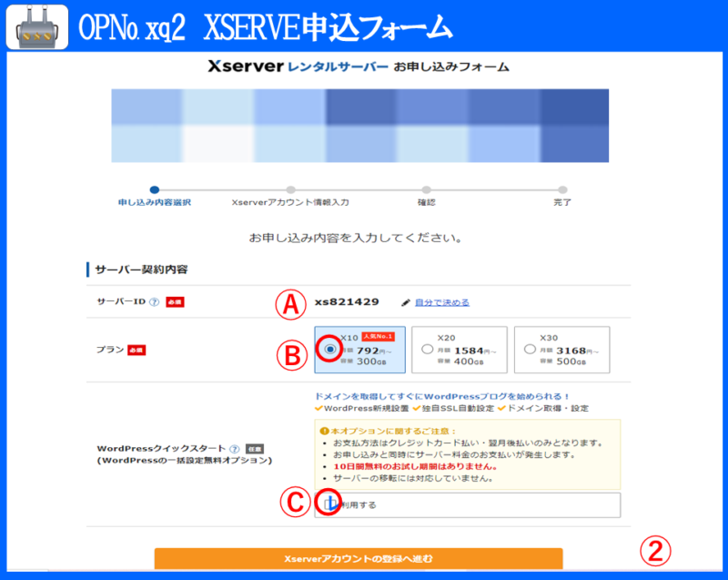The height and width of the screenshot is (580, 728).
Task: Select the X10 plan radio button
Action: pyautogui.click(x=330, y=349)
